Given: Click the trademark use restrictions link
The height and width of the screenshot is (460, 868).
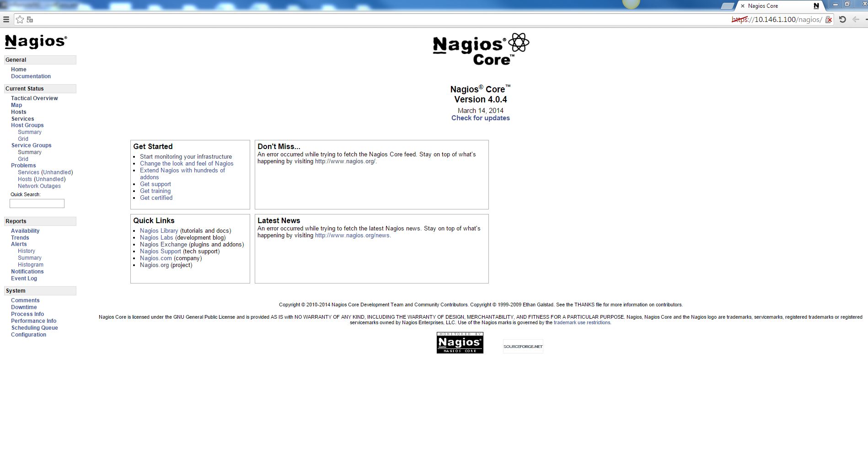Looking at the screenshot, I should coord(582,322).
